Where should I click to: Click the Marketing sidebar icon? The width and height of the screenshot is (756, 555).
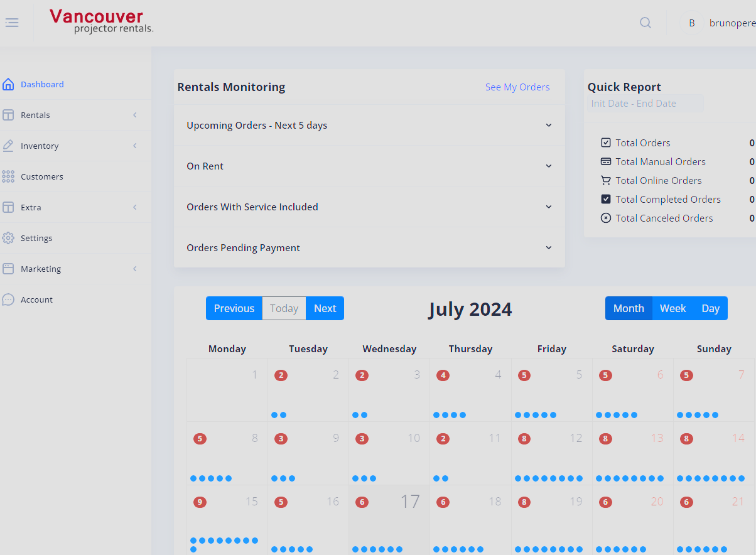click(8, 269)
